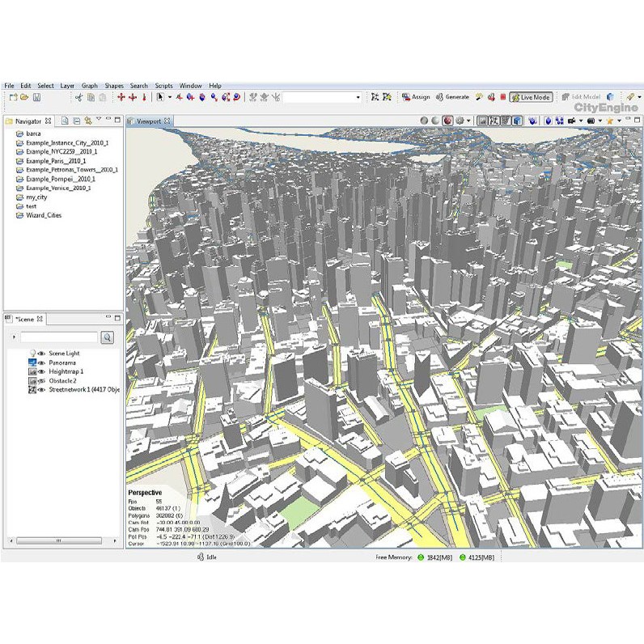Expand the Scene search options arrow

[14, 337]
